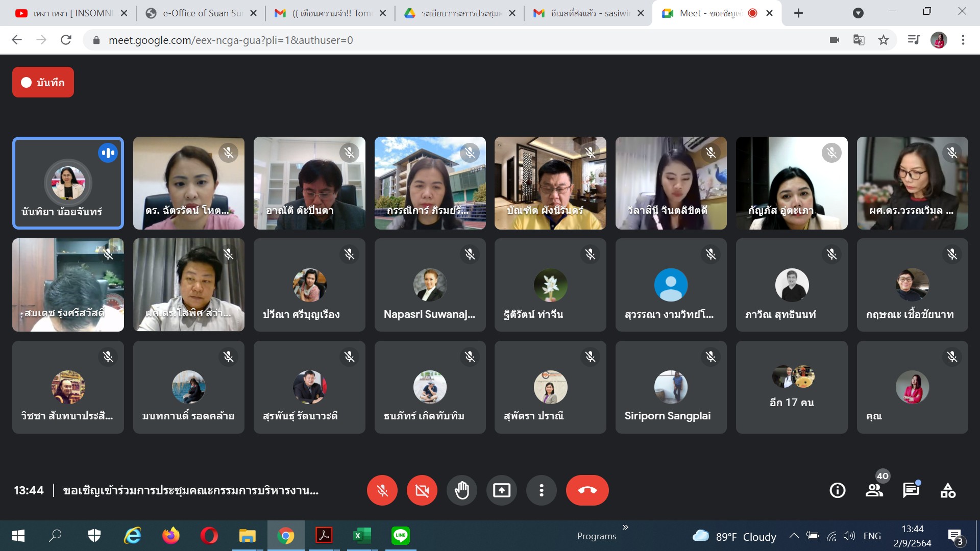Expand hidden system tray icons chevron
Viewport: 980px width, 551px height.
(794, 536)
